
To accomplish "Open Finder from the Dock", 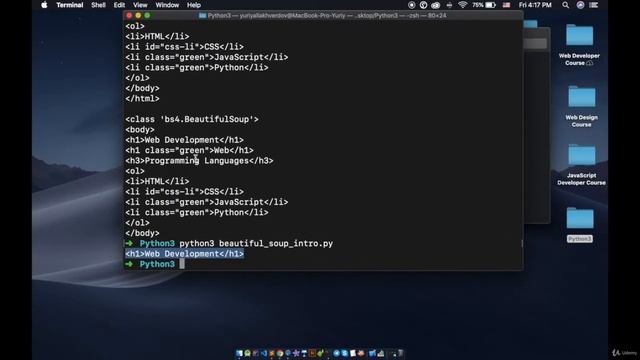I will tap(239, 353).
